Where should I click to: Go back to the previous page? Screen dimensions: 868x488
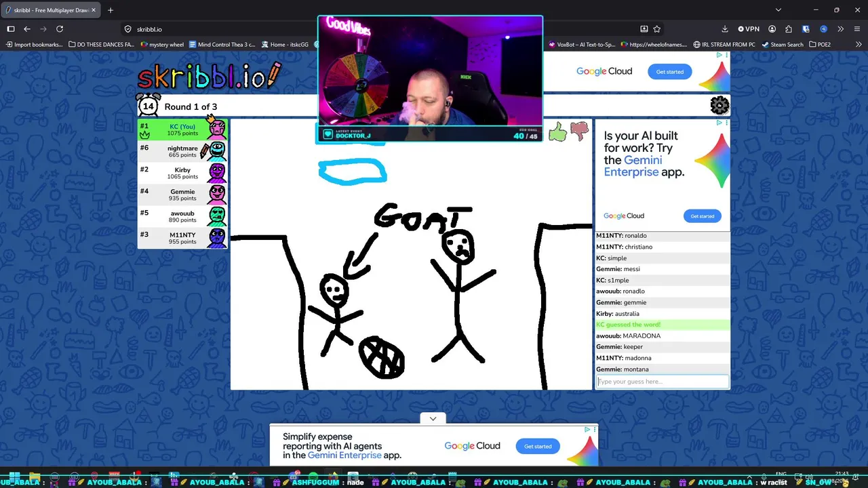(27, 29)
